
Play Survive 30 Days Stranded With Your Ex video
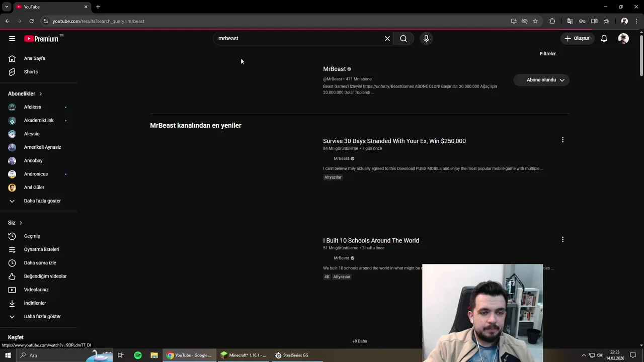pyautogui.click(x=394, y=141)
